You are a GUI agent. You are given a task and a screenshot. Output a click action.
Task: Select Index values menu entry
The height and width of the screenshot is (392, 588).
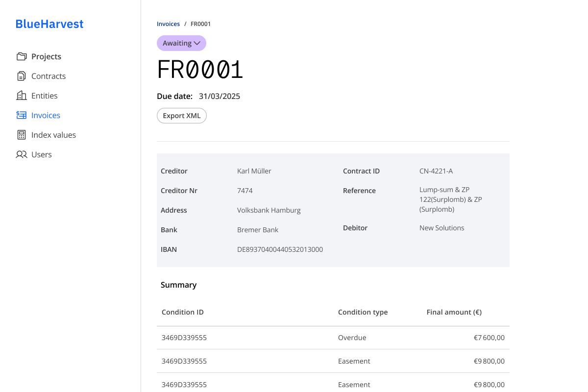(53, 135)
